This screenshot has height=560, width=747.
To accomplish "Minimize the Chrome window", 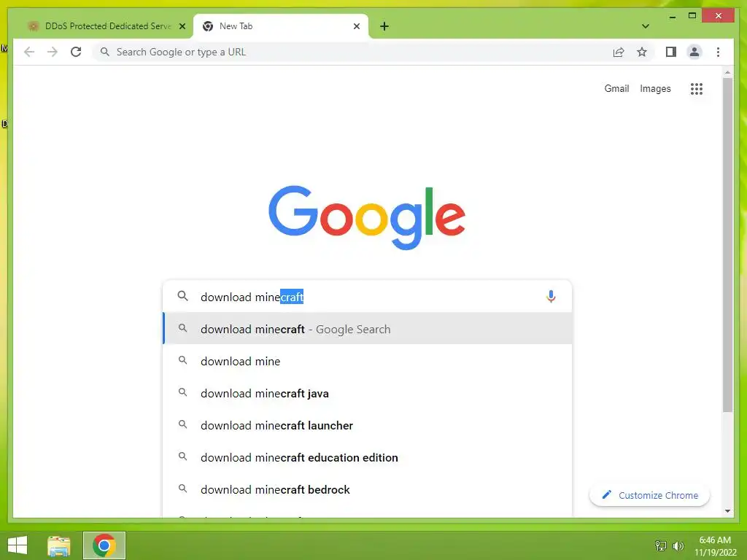I will (672, 16).
